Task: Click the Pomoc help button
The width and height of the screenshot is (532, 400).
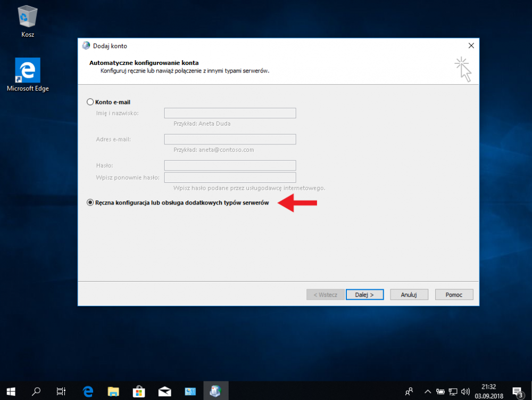Action: (x=454, y=295)
